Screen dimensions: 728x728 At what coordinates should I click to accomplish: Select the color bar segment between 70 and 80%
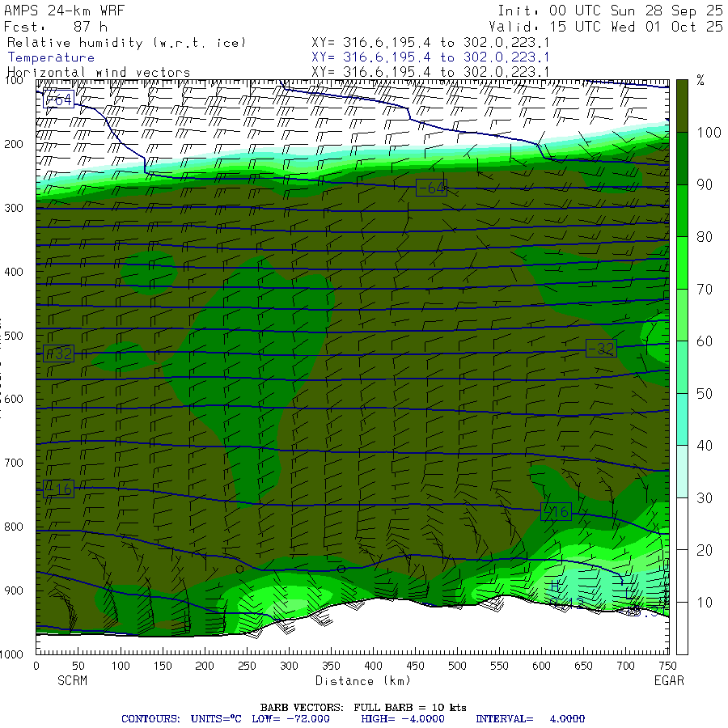point(682,263)
